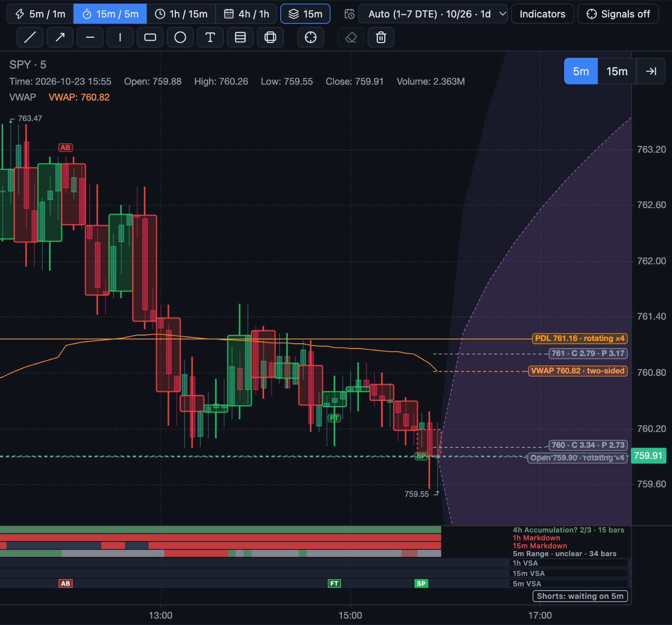
Task: Select the 5m chart interval button
Action: tap(581, 71)
